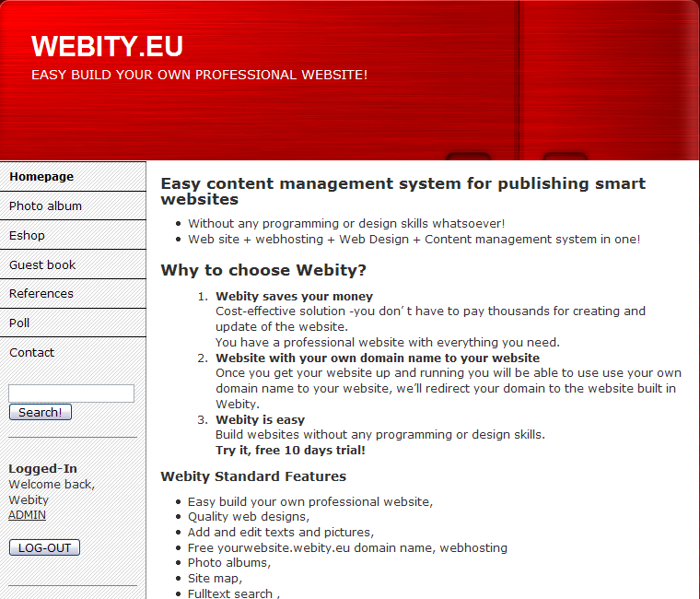Click 'Webity saves your money' text
The height and width of the screenshot is (599, 700).
[294, 296]
